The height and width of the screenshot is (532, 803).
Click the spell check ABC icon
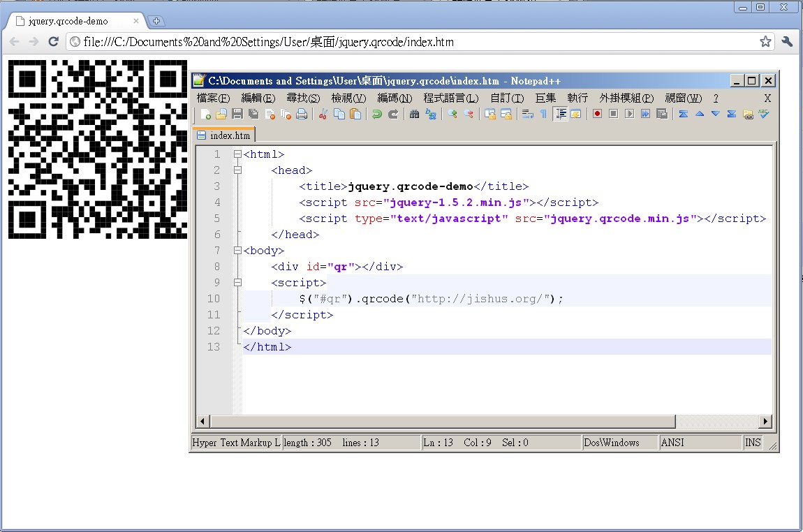[x=764, y=114]
